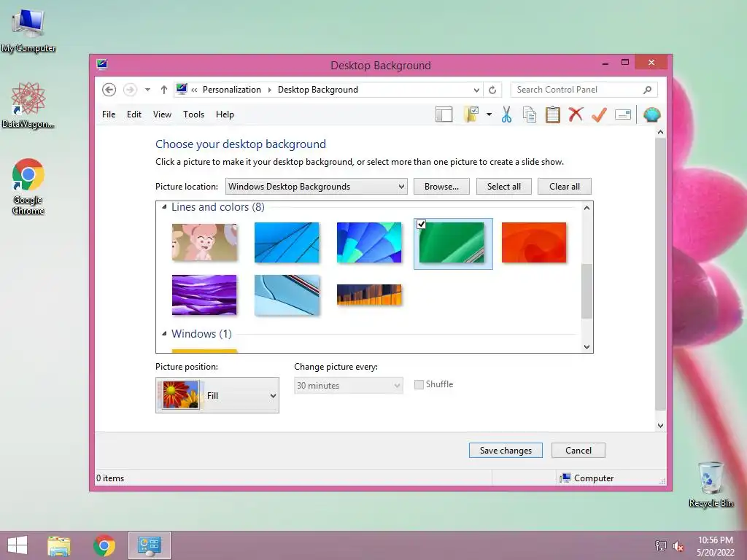Click the Paste clipboard icon
The width and height of the screenshot is (747, 560).
(553, 114)
